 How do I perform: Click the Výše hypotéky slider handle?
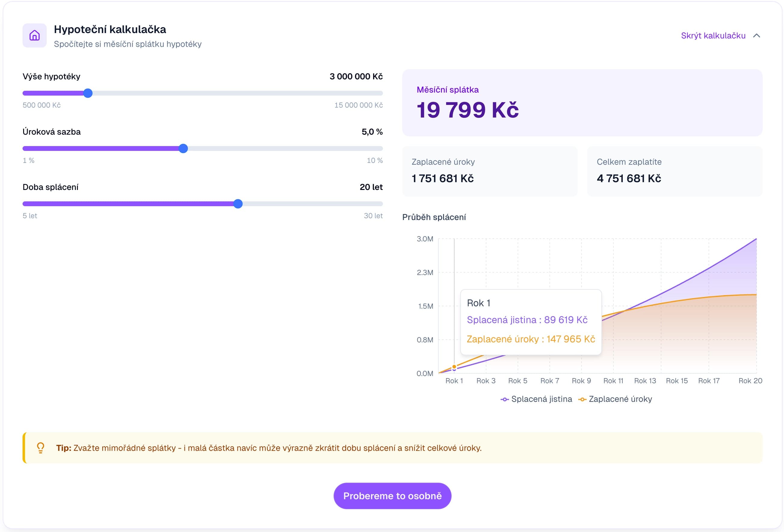tap(88, 93)
